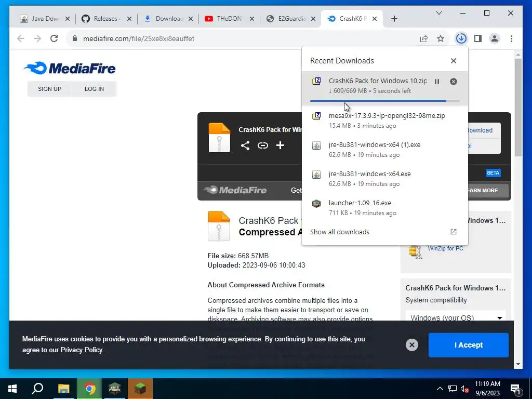
Task: Show hidden system tray icons
Action: pos(440,389)
